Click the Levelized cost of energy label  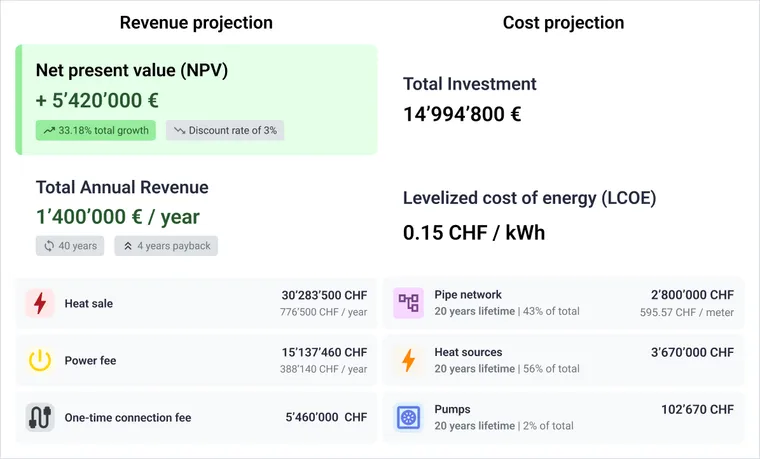tap(529, 198)
